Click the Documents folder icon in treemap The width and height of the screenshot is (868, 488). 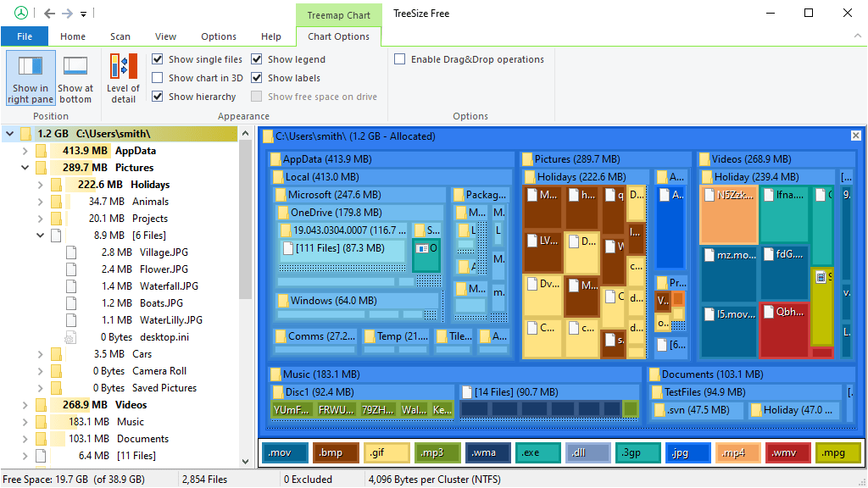coord(654,374)
